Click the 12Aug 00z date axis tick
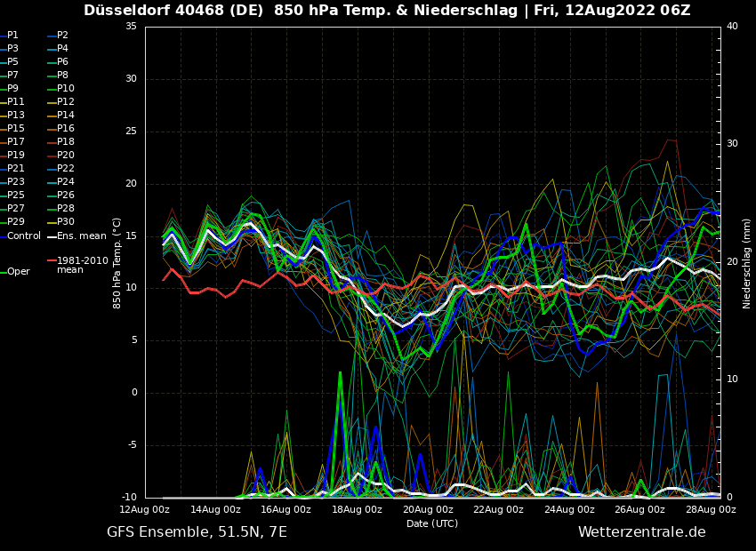Image resolution: width=756 pixels, height=551 pixels. click(145, 510)
